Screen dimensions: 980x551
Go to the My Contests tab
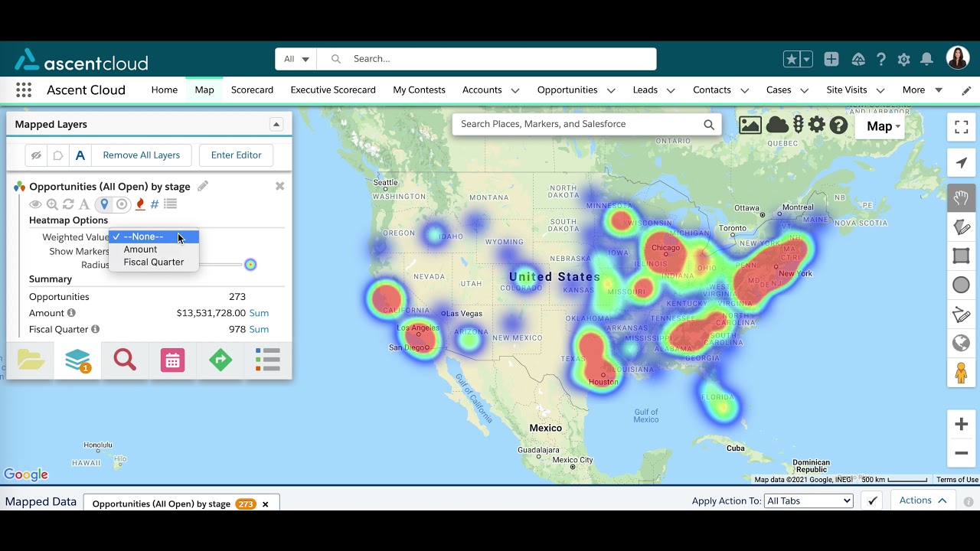tap(419, 90)
